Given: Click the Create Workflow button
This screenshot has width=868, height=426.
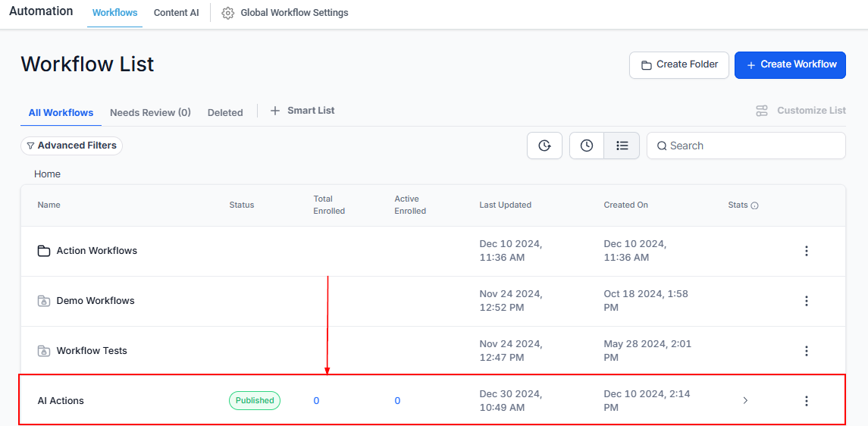Looking at the screenshot, I should [x=791, y=64].
